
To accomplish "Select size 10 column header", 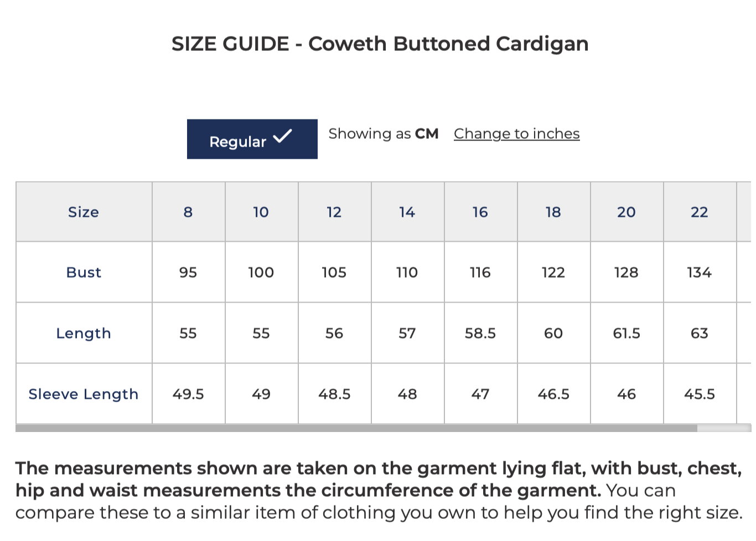I will point(261,212).
